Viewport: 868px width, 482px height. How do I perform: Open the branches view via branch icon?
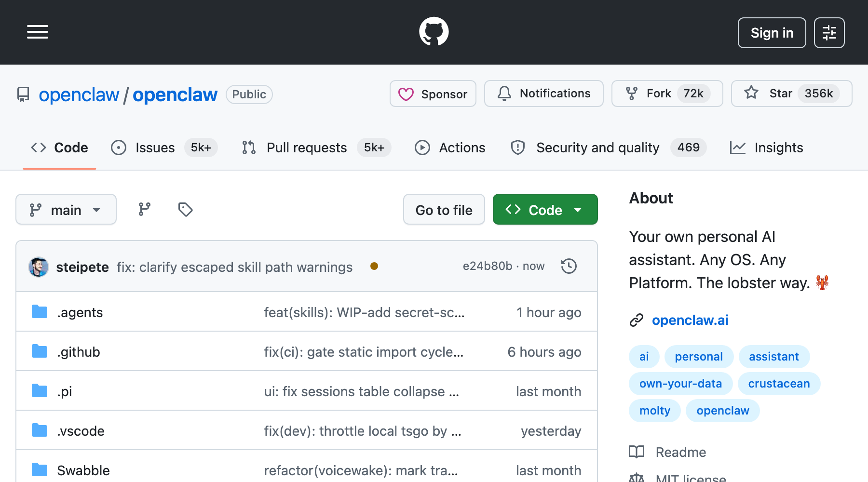click(x=143, y=209)
